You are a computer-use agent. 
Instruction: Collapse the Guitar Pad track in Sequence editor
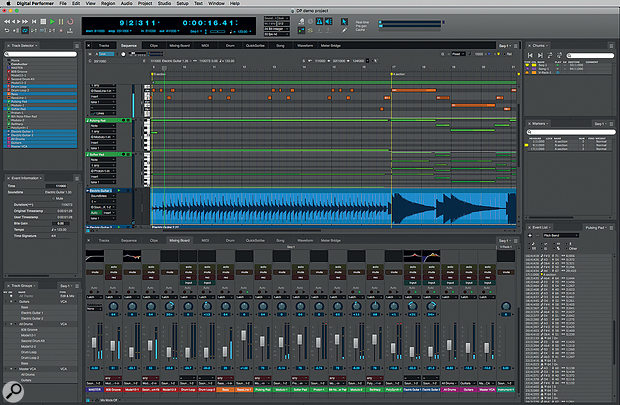coord(88,154)
